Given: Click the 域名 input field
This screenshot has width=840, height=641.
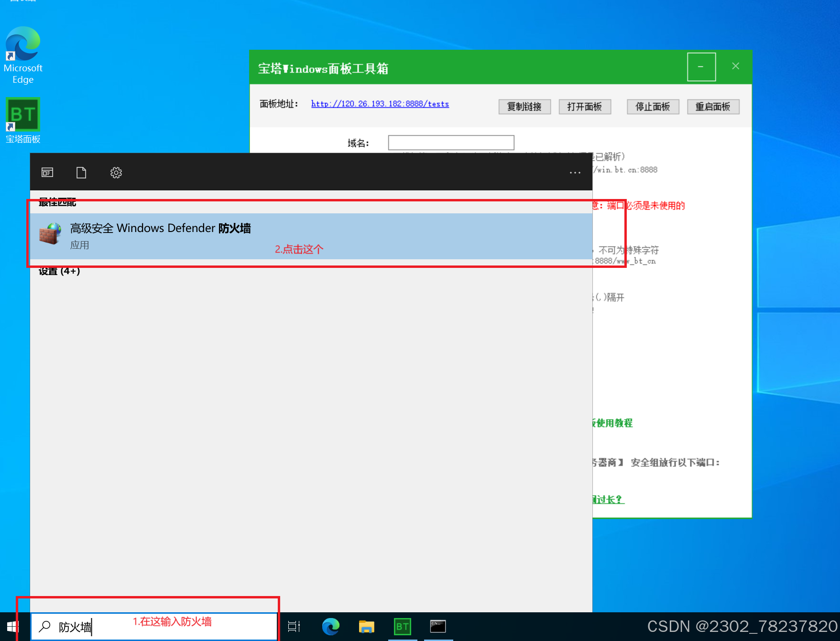Looking at the screenshot, I should point(450,142).
